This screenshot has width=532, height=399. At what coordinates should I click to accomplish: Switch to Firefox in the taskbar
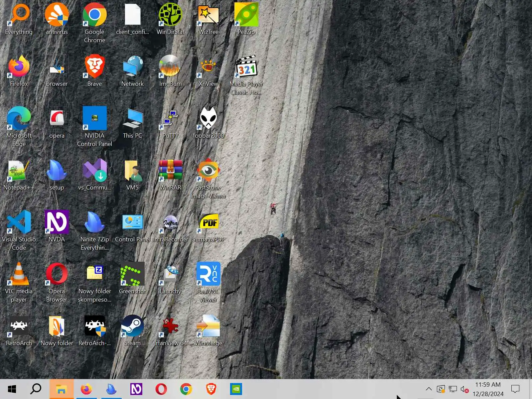click(x=86, y=389)
